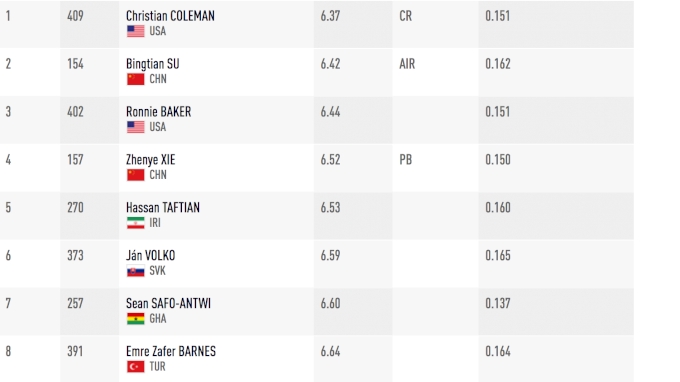This screenshot has height=382, width=680.
Task: Click the Iran flag under Hassan Taftian
Action: click(135, 223)
